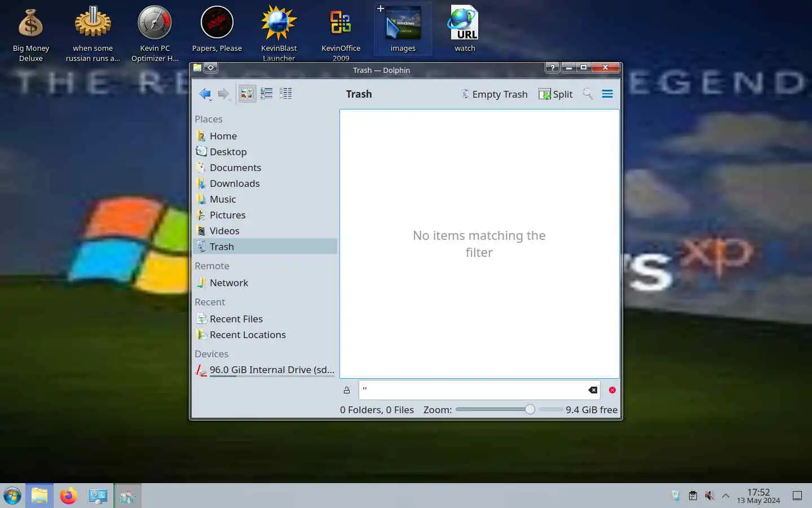Open Recent Locations entry

[265, 335]
